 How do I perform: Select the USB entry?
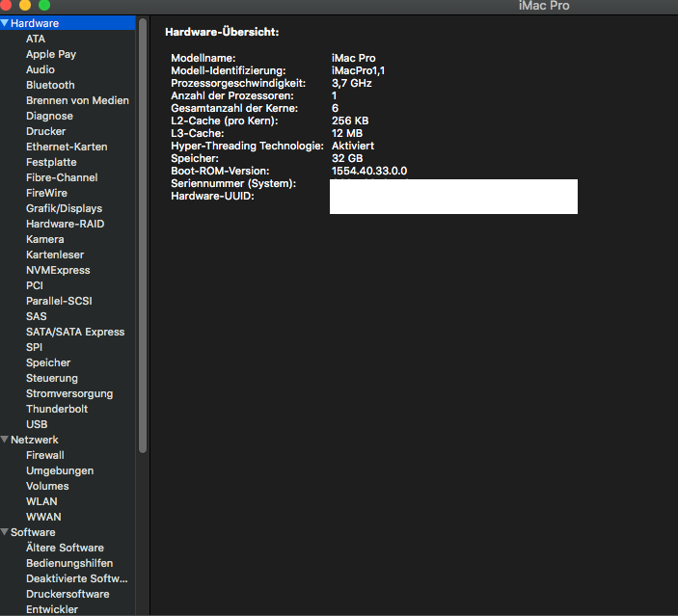coord(37,424)
